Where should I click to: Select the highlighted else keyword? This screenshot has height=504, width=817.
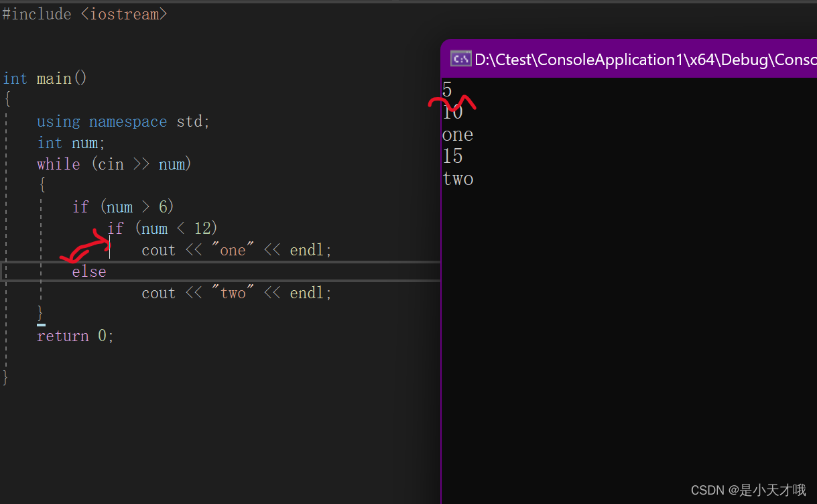click(89, 271)
